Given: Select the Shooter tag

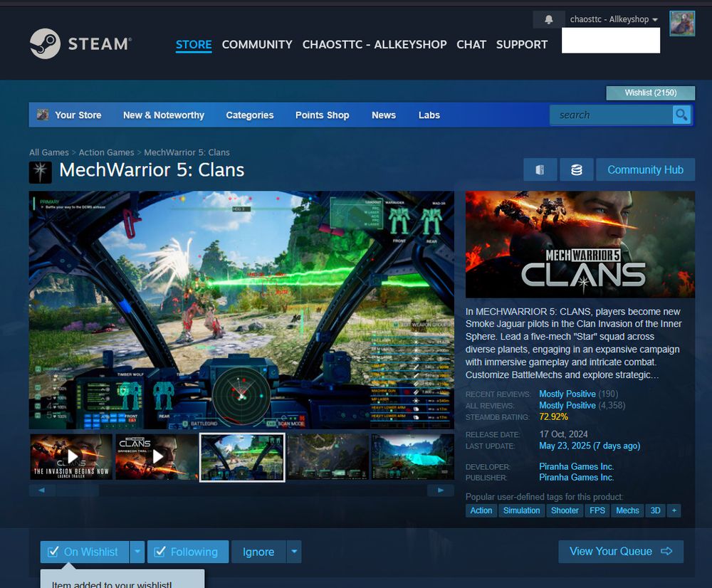Looking at the screenshot, I should 565,510.
